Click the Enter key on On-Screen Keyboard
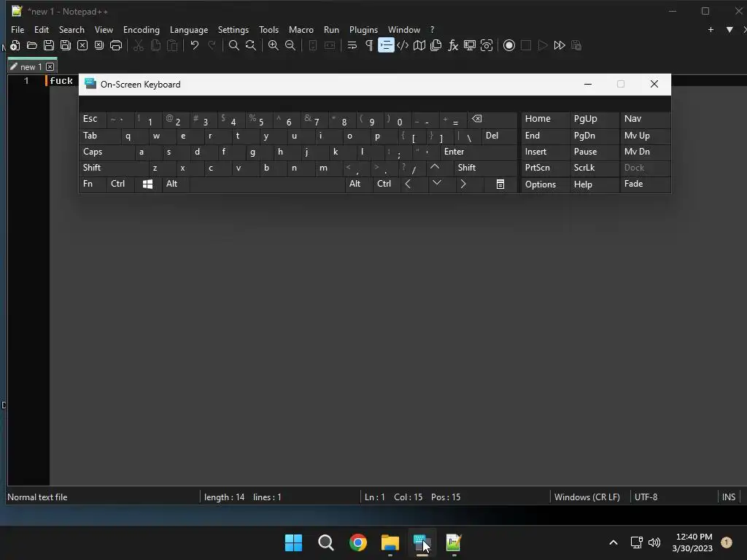The image size is (747, 560). pos(479,152)
